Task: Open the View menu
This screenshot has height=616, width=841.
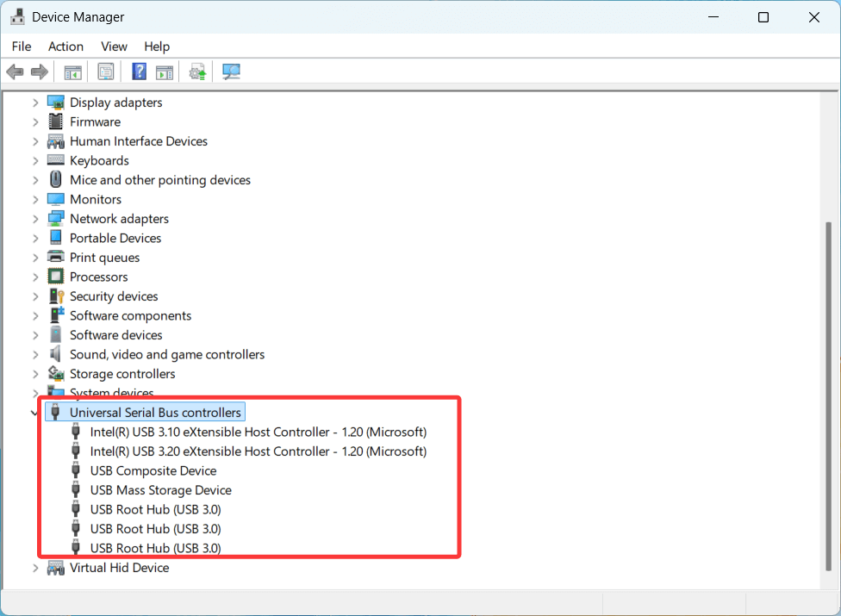Action: tap(114, 47)
